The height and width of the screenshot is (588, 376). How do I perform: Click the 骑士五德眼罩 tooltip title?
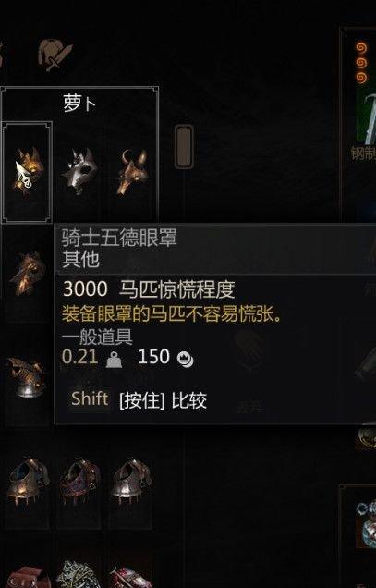coord(119,238)
